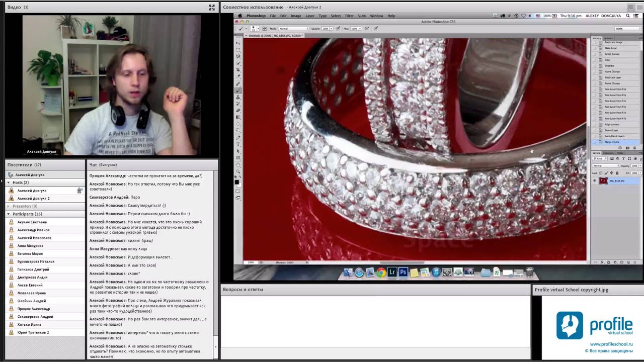Open Google Chrome from the Dock
Image resolution: width=644 pixels, height=362 pixels.
point(381,272)
